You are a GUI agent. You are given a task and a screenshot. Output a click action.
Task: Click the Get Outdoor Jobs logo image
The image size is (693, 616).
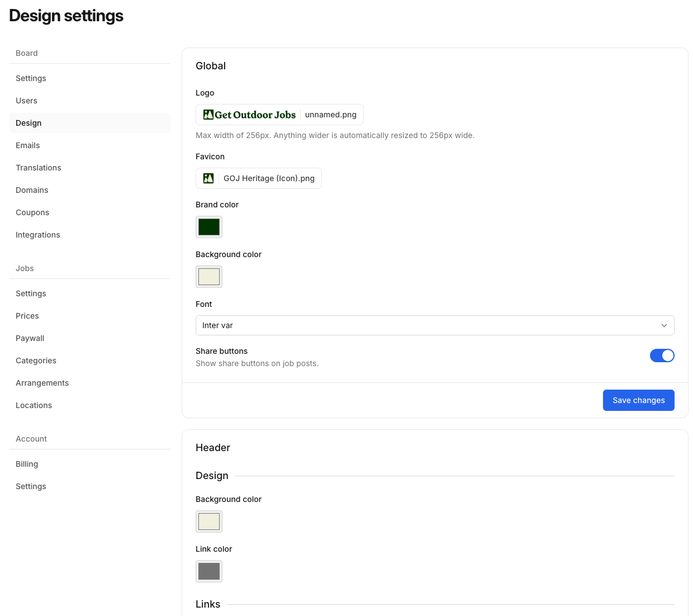[x=249, y=115]
